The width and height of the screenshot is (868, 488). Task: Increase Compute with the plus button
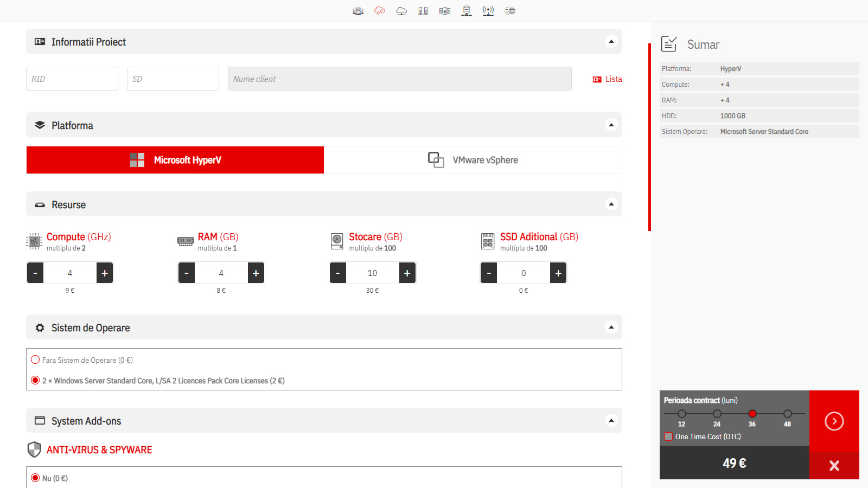click(105, 273)
